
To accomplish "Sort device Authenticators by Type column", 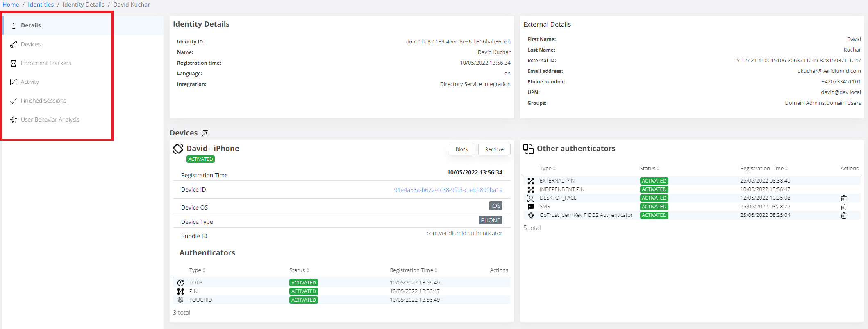I will [x=197, y=270].
